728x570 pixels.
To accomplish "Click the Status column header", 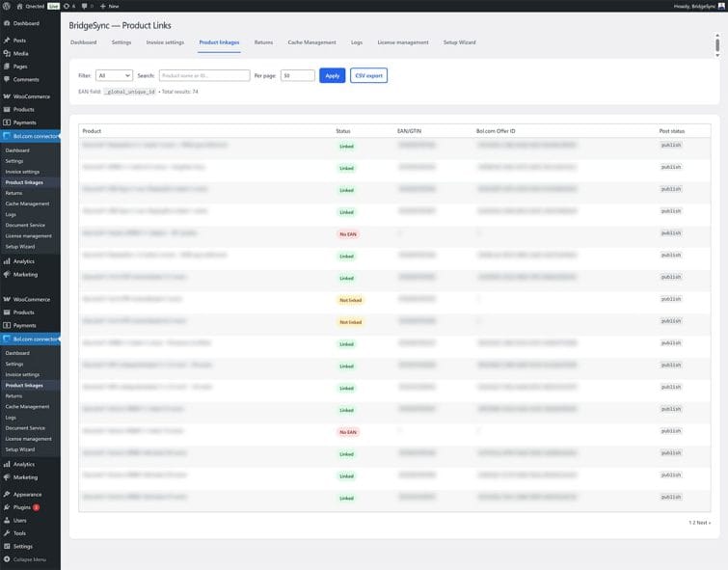I will 343,131.
